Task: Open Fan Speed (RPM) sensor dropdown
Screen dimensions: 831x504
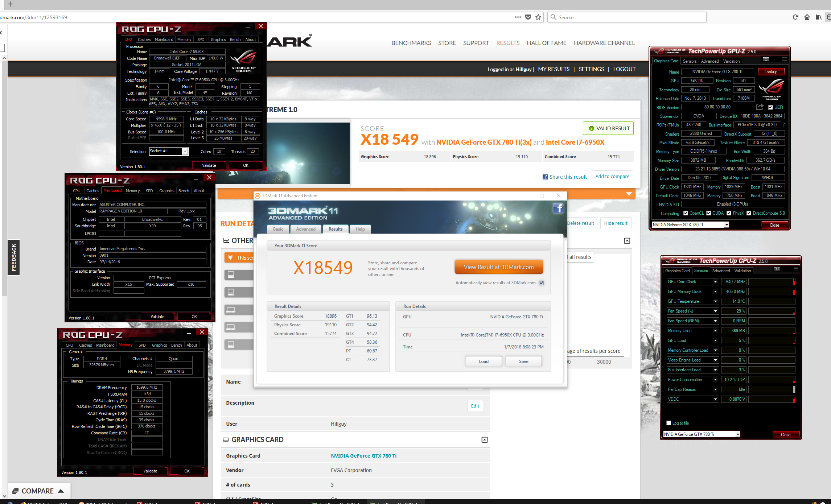Action: (715, 321)
